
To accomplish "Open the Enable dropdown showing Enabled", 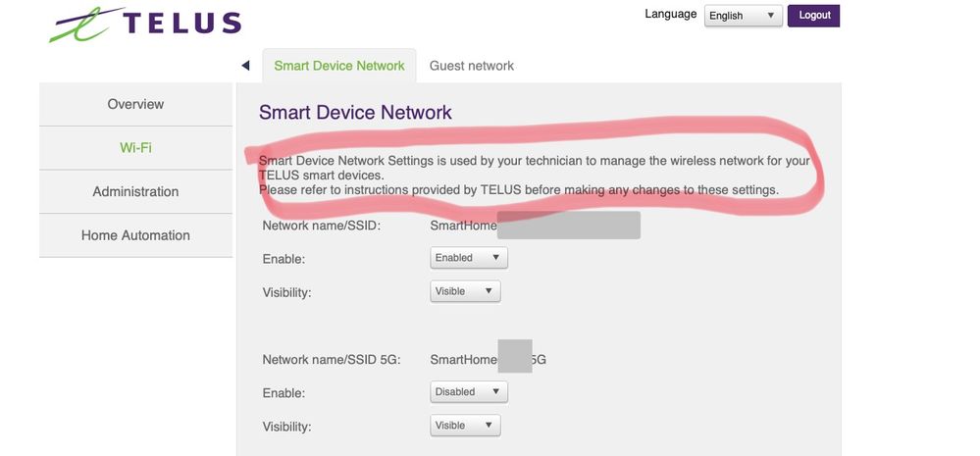I will [x=469, y=258].
